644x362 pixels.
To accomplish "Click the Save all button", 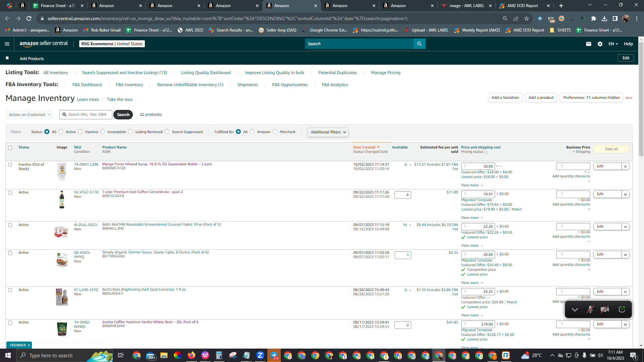I will point(611,149).
